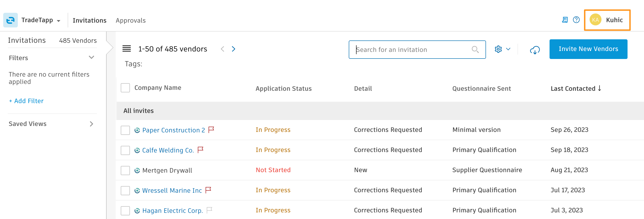Click the Supplier Questionnaire cell
This screenshot has width=644, height=219.
click(x=487, y=170)
